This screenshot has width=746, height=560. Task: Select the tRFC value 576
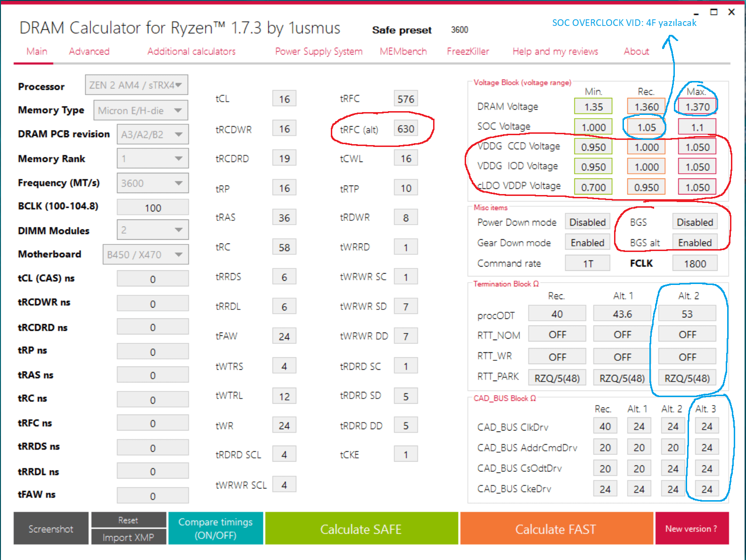coord(406,99)
